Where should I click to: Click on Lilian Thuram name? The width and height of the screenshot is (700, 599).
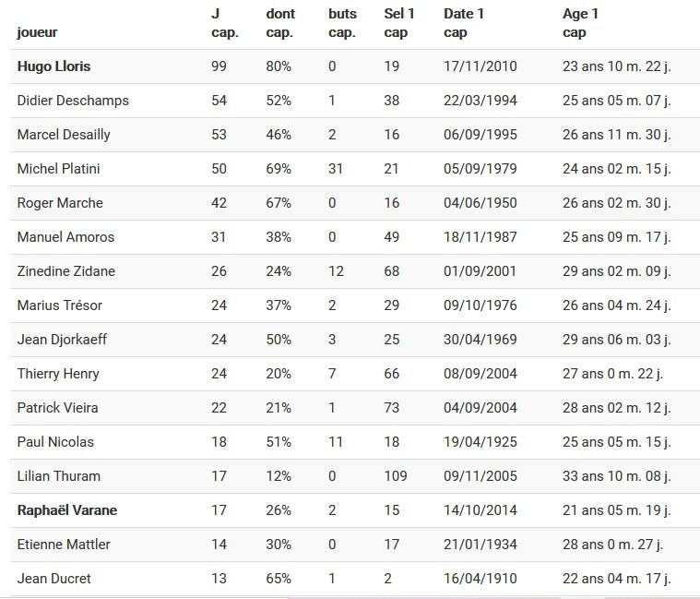[59, 476]
